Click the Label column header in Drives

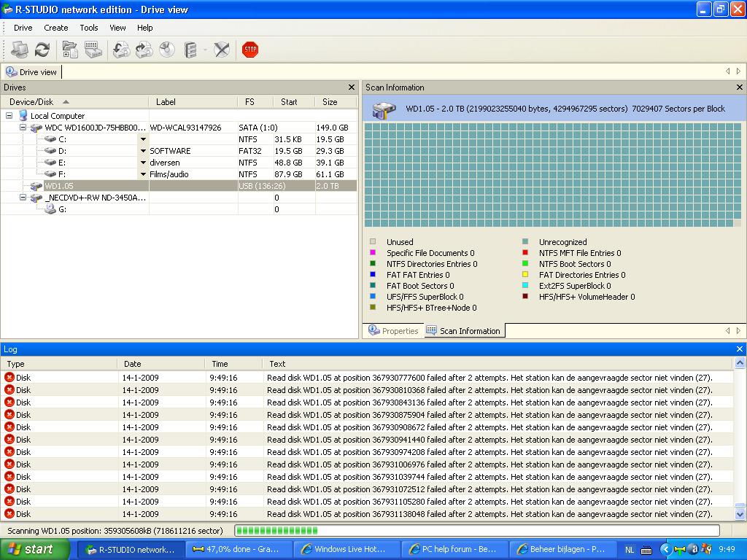(193, 102)
